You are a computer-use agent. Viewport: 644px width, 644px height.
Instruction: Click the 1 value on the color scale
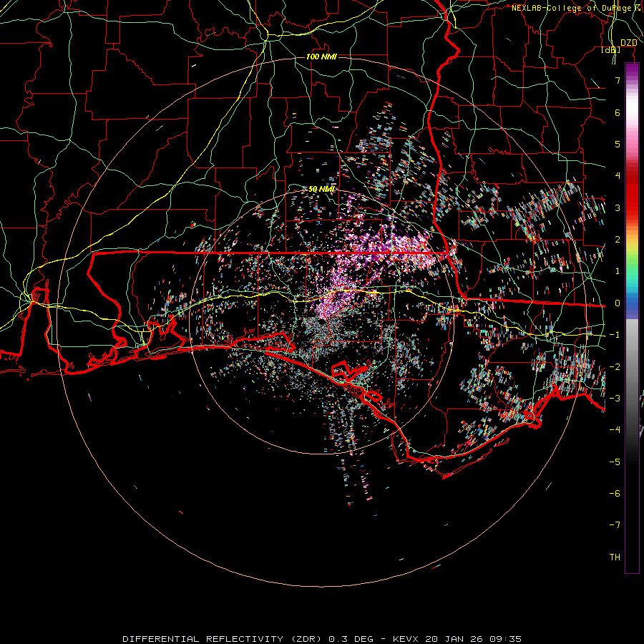coord(618,271)
